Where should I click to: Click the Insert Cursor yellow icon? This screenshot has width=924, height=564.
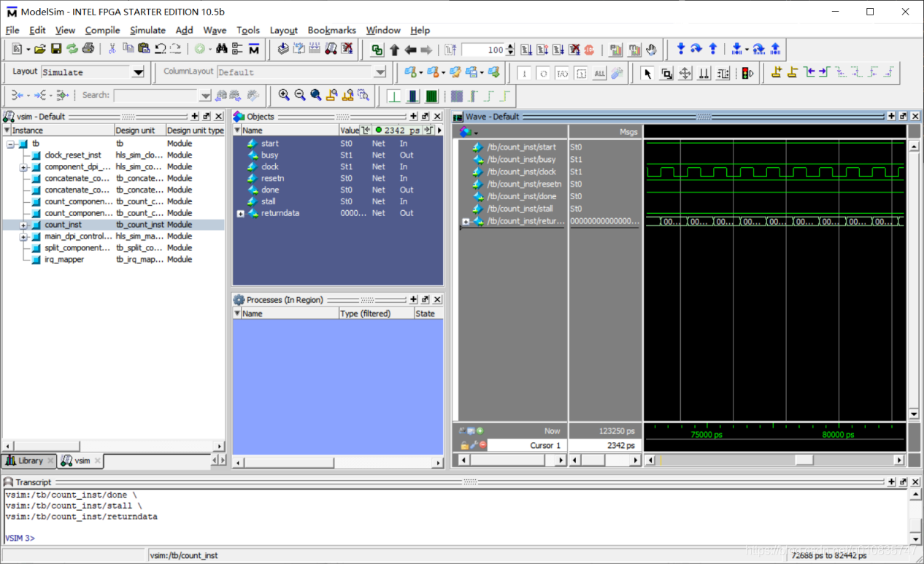[776, 72]
